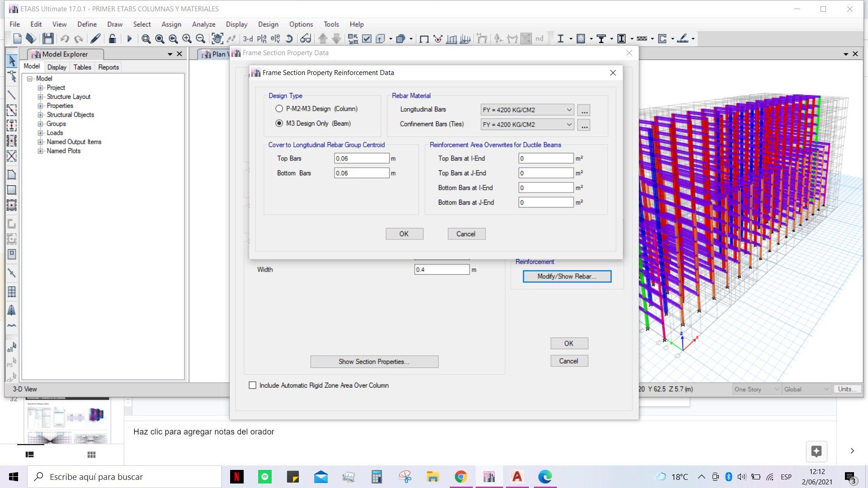Open Calculator from the Windows taskbar
868x488 pixels.
tap(377, 477)
